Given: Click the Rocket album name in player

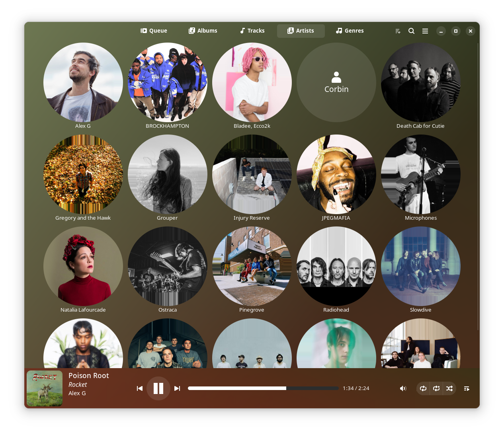Looking at the screenshot, I should (x=78, y=385).
